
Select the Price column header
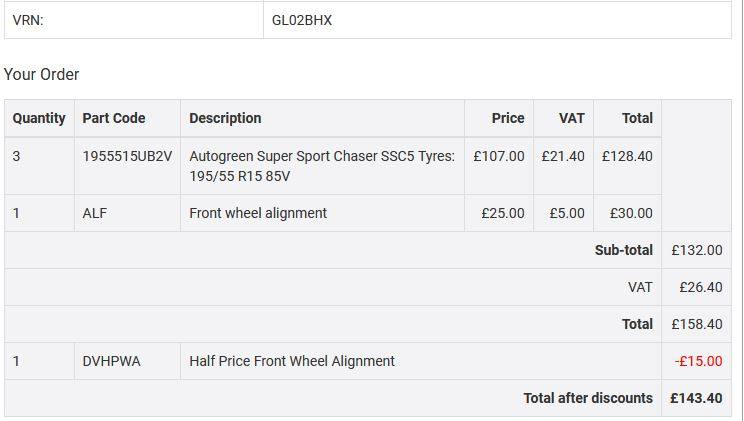pyautogui.click(x=508, y=118)
